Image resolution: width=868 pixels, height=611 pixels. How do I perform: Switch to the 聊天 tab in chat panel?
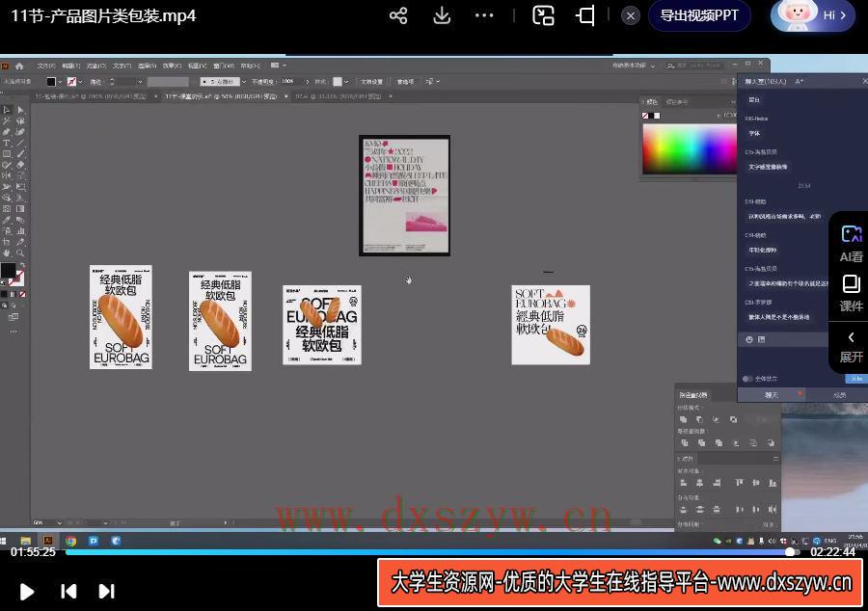coord(772,395)
